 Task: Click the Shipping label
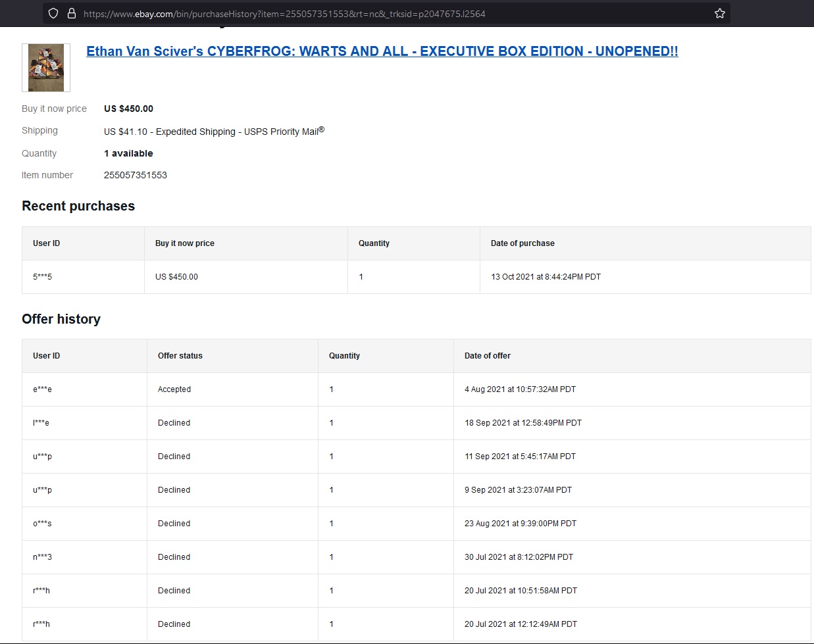(39, 130)
